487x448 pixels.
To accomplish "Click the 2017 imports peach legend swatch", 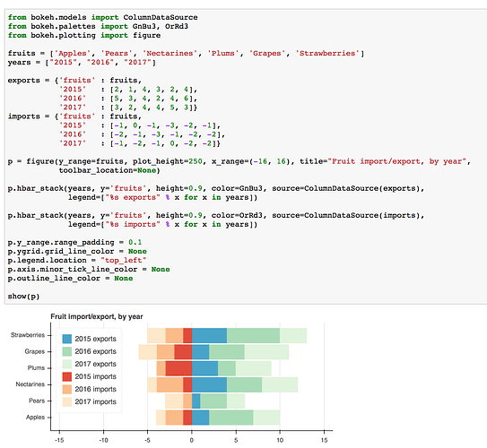I will coord(66,401).
